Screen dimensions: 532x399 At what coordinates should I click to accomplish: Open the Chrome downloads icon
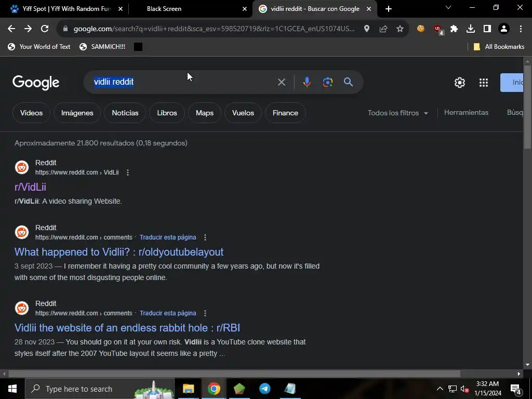click(x=471, y=29)
